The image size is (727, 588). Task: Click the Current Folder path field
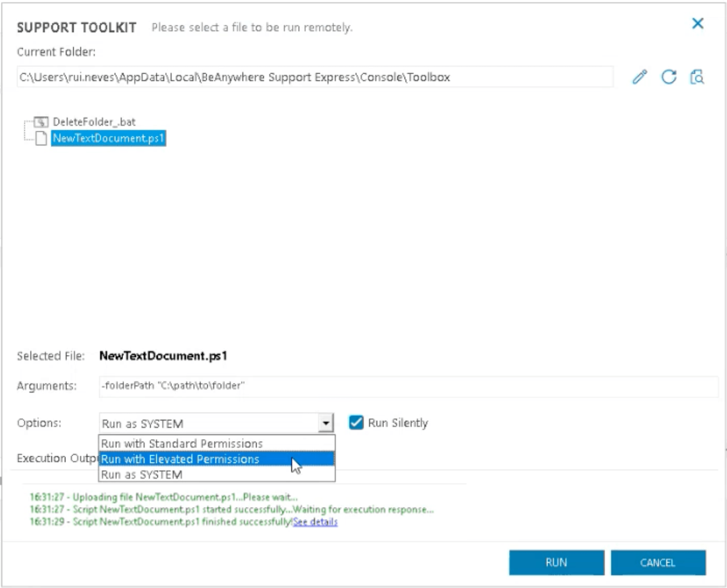pyautogui.click(x=315, y=77)
